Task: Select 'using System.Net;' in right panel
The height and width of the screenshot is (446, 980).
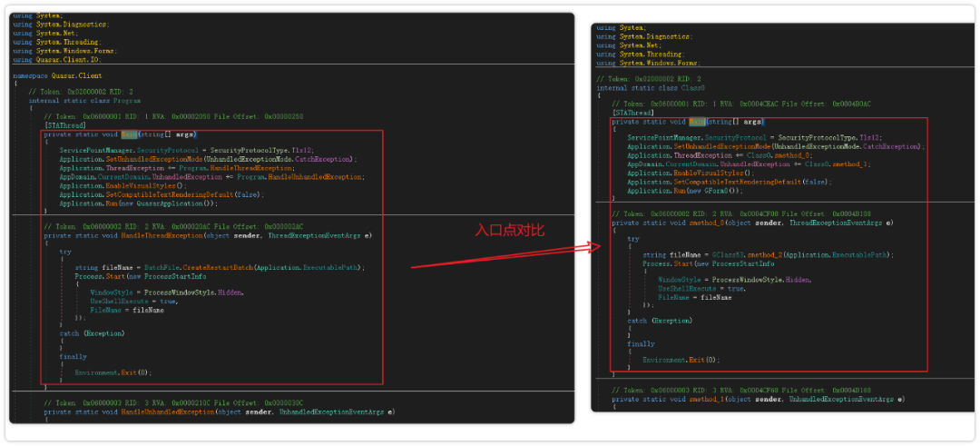Action: (x=629, y=45)
